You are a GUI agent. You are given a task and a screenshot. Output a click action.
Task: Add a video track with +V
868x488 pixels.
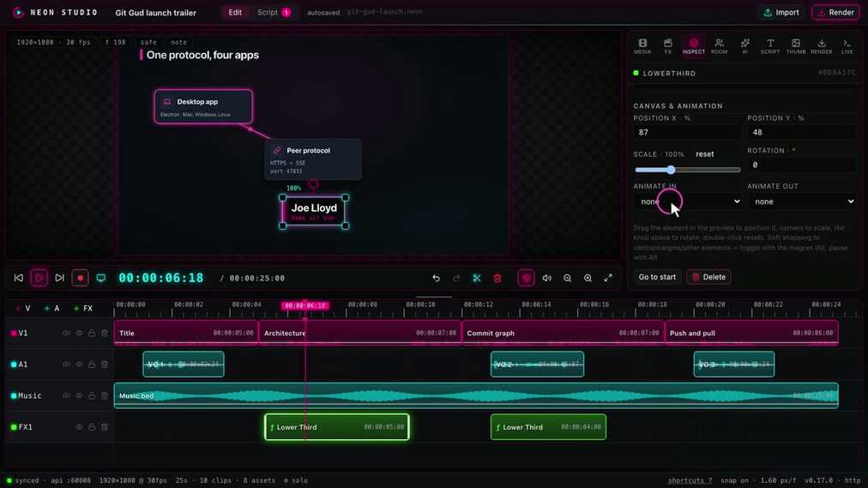point(23,308)
